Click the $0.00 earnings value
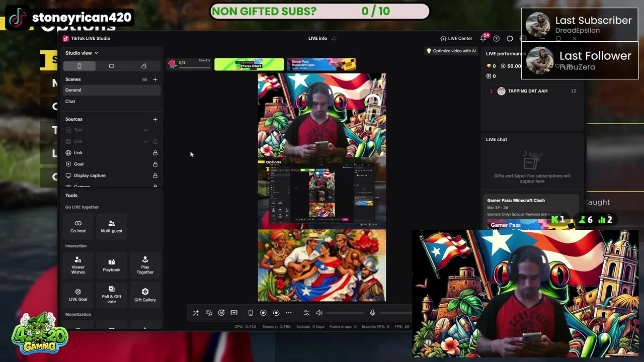The width and height of the screenshot is (644, 362). point(511,66)
